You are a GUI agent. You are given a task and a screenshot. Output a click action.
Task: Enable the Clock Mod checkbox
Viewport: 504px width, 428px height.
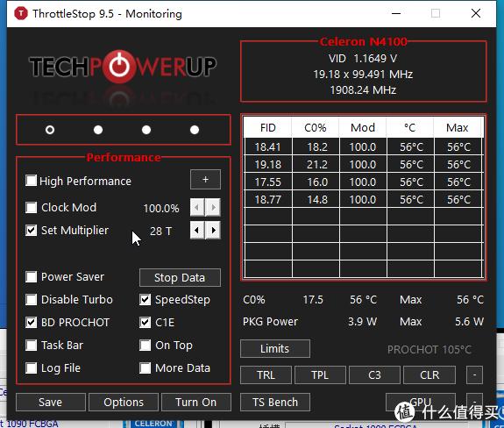click(x=32, y=207)
